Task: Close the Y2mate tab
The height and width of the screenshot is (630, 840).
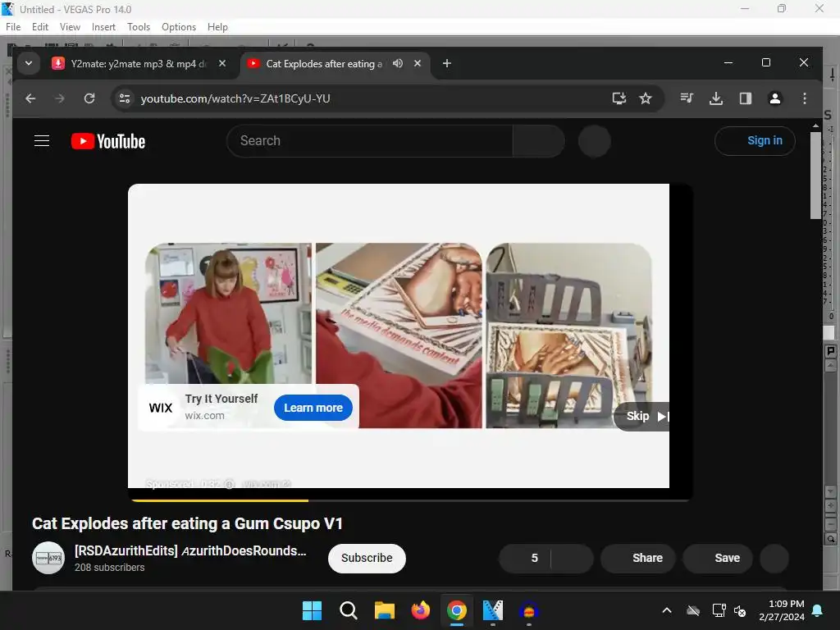Action: (x=222, y=64)
